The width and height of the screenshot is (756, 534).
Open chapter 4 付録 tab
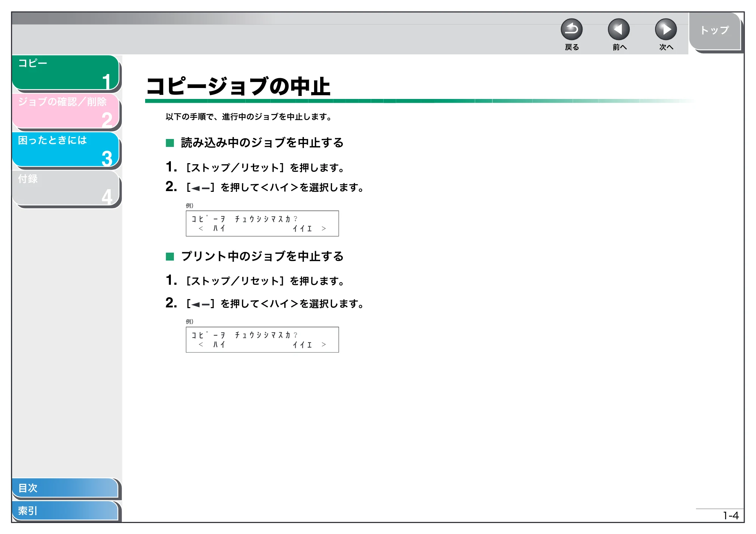(x=66, y=188)
